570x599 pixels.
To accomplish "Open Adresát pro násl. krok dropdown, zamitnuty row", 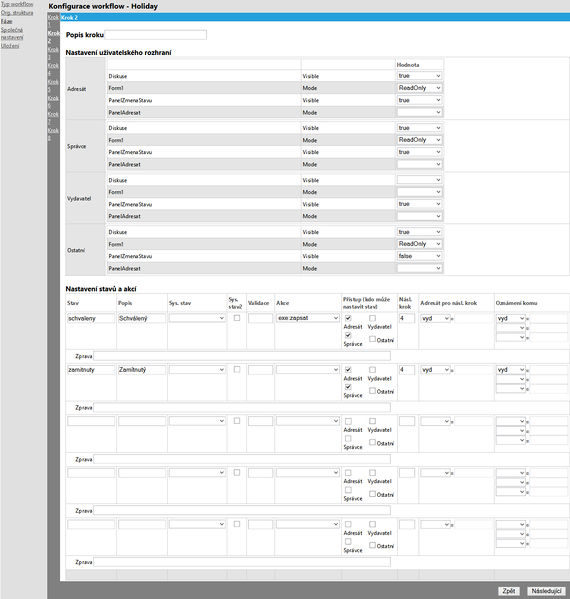I will pos(435,370).
